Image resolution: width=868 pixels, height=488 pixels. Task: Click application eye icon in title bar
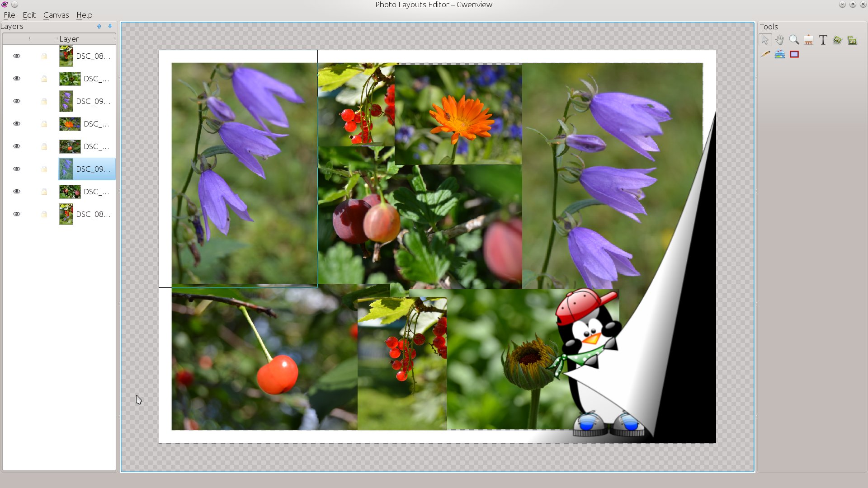(x=5, y=5)
